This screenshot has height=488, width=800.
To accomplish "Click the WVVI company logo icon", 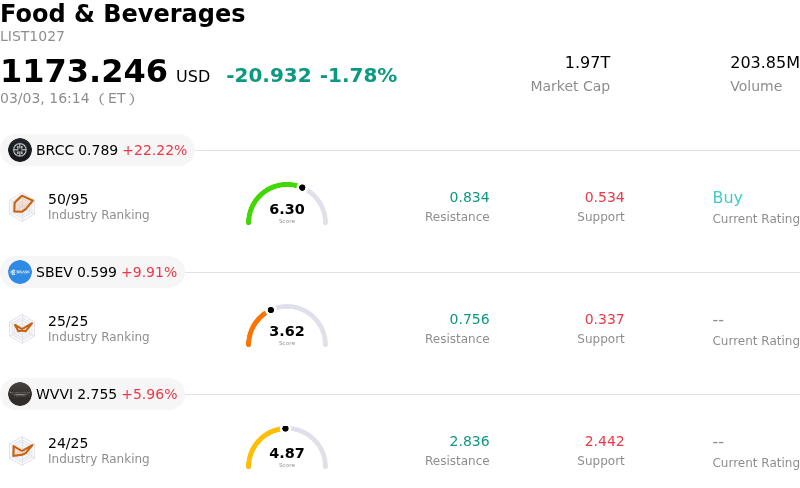I will 20,394.
